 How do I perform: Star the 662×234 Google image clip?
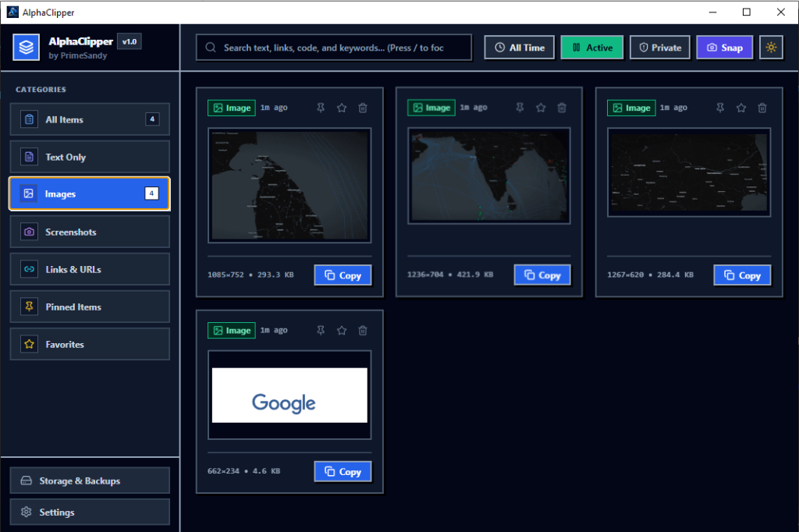pyautogui.click(x=342, y=331)
